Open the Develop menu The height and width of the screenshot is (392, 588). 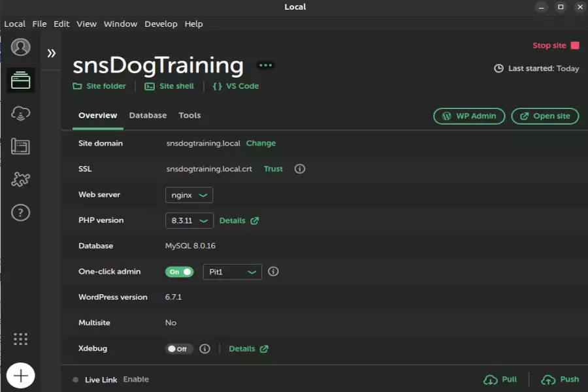tap(161, 24)
